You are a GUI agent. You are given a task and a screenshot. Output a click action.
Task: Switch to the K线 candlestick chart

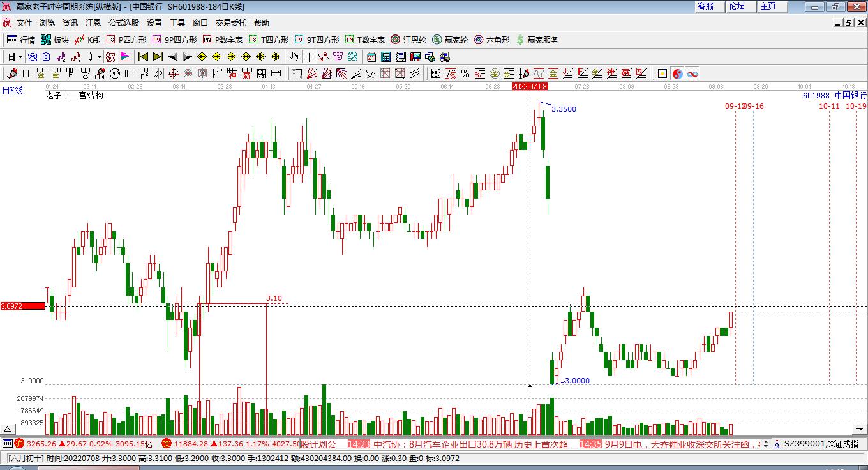87,40
